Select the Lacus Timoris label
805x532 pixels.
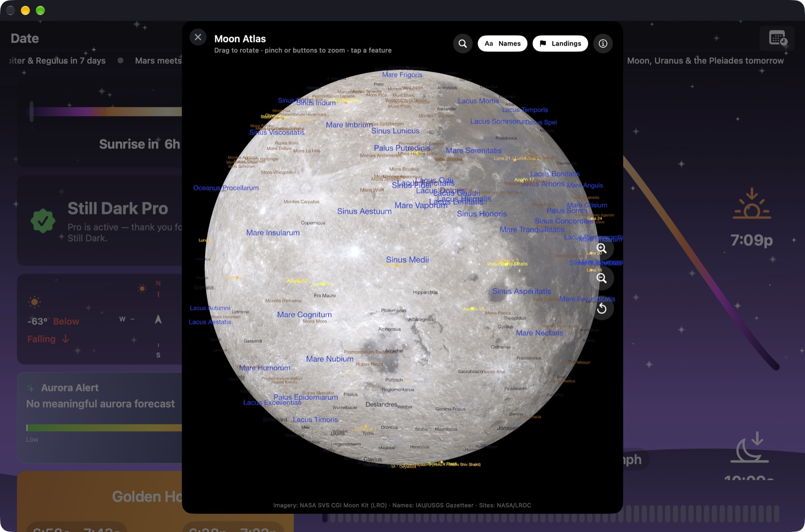tap(315, 420)
